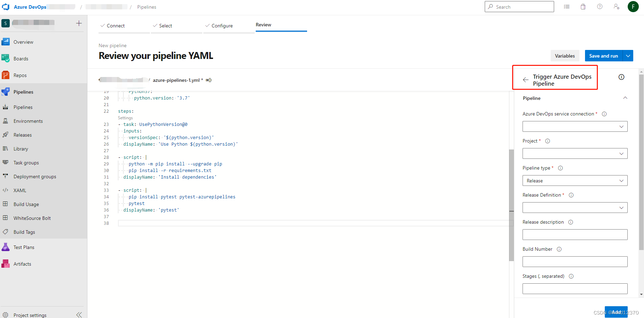Screen dimensions: 644x318
Task: Open the Test Plans section
Action: 24,247
